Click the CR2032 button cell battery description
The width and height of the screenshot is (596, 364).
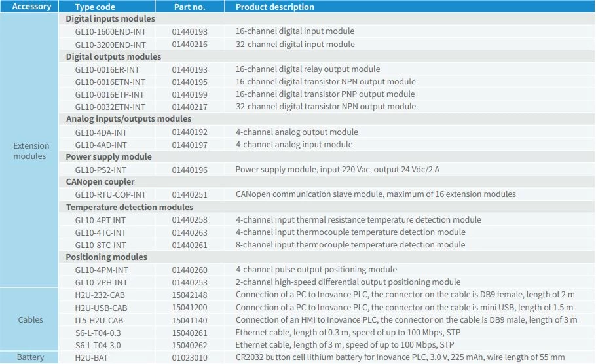[x=400, y=357]
